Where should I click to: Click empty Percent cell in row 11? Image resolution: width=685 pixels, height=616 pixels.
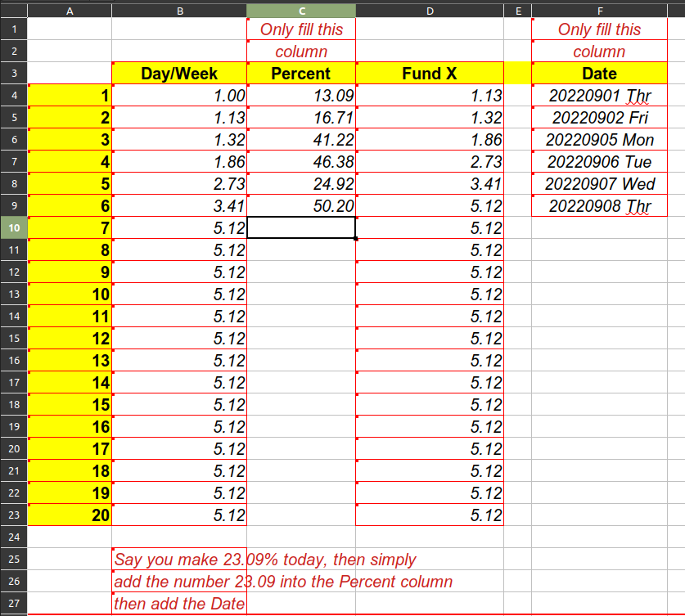click(301, 250)
